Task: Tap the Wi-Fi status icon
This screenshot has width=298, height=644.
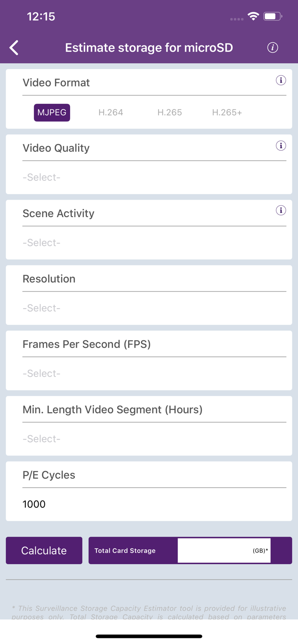Action: point(253,17)
